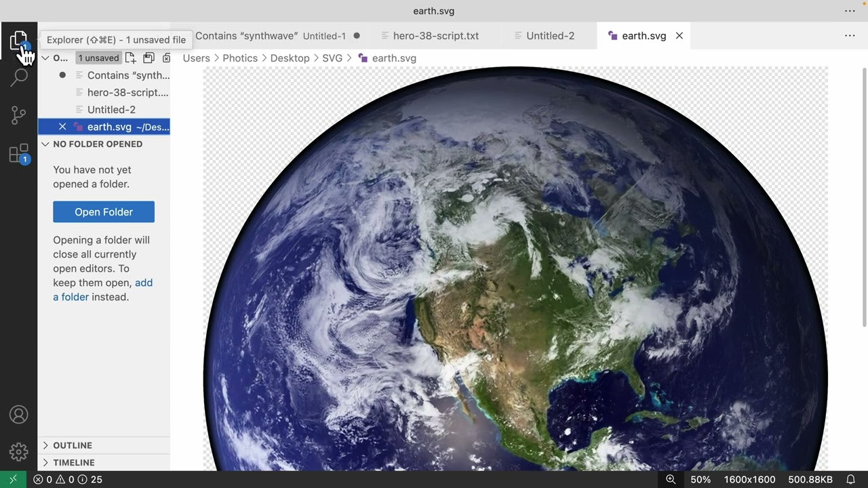Open the Source Control view

tap(18, 115)
